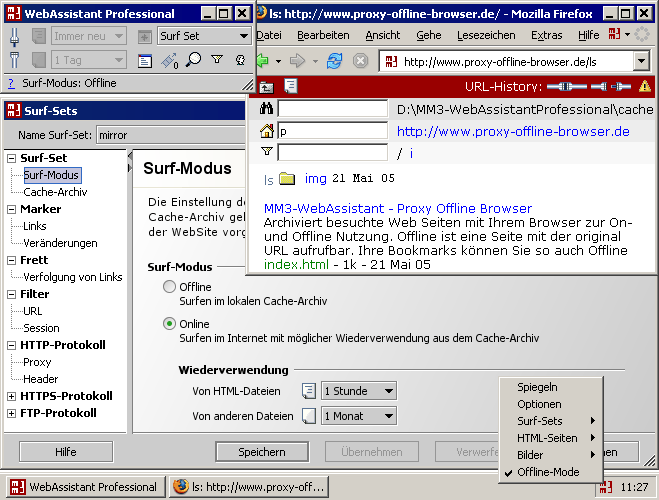Select Verfolgung von Links tree item
659x500 pixels.
click(x=73, y=277)
